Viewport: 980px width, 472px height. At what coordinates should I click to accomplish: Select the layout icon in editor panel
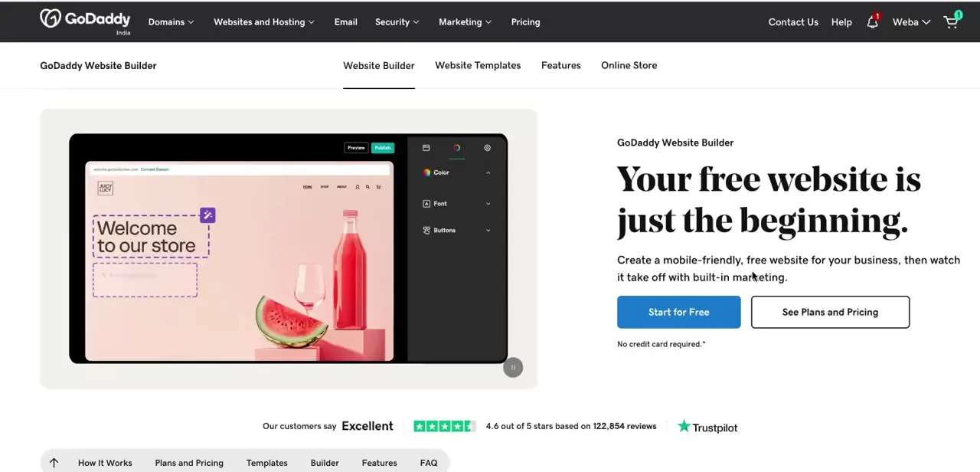point(426,148)
